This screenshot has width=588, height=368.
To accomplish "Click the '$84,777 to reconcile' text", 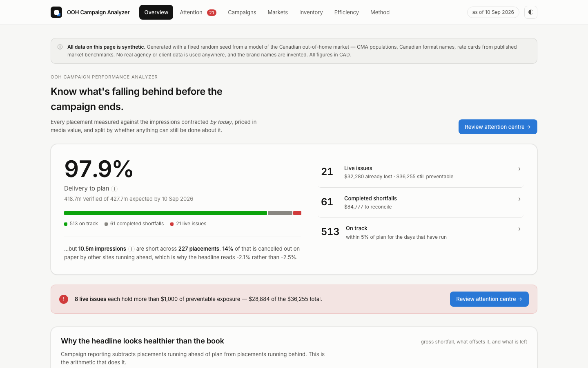I will (x=368, y=207).
